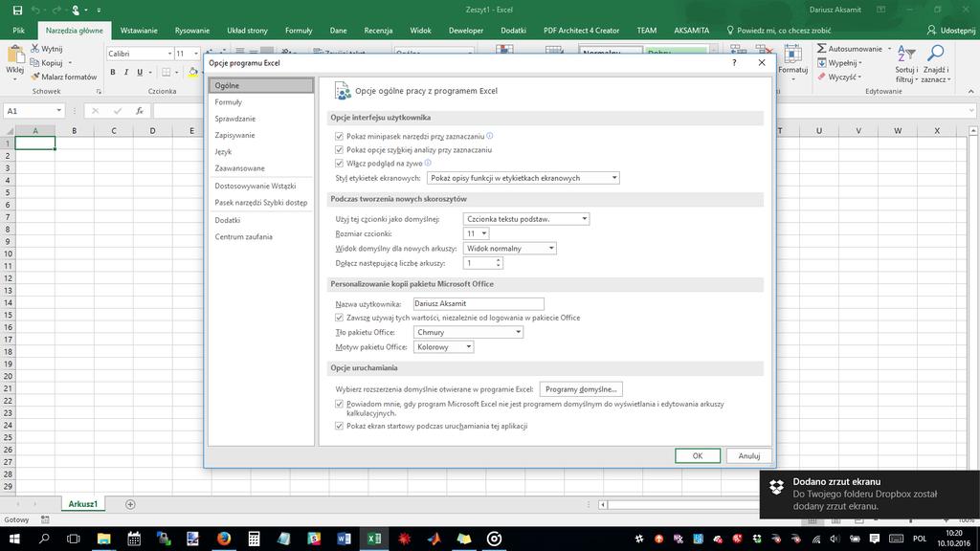
Task: Select Sprawdzanie category in options list
Action: click(x=260, y=119)
